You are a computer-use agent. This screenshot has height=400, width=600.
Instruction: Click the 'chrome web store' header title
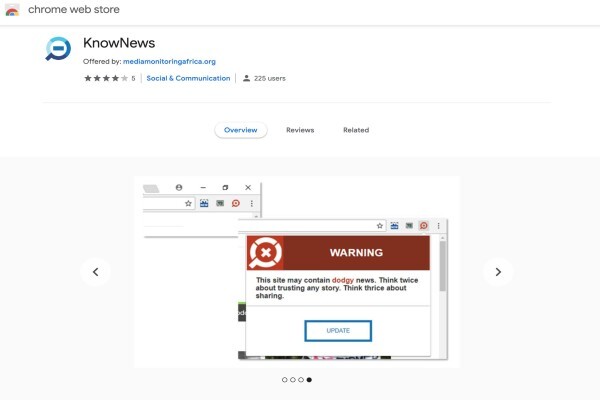click(x=74, y=10)
